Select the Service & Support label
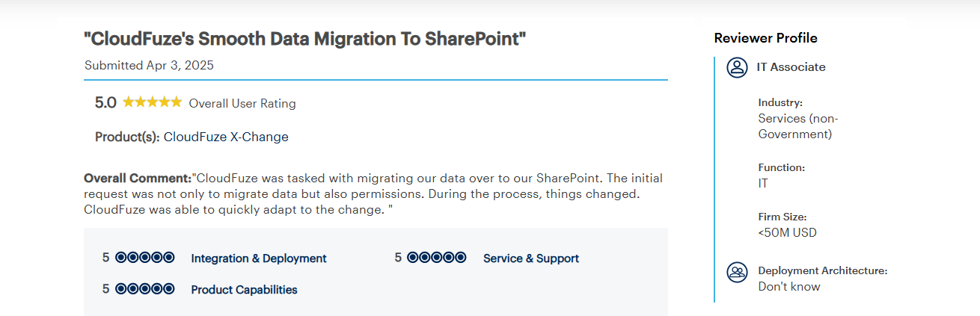This screenshot has width=980, height=316. click(x=531, y=258)
